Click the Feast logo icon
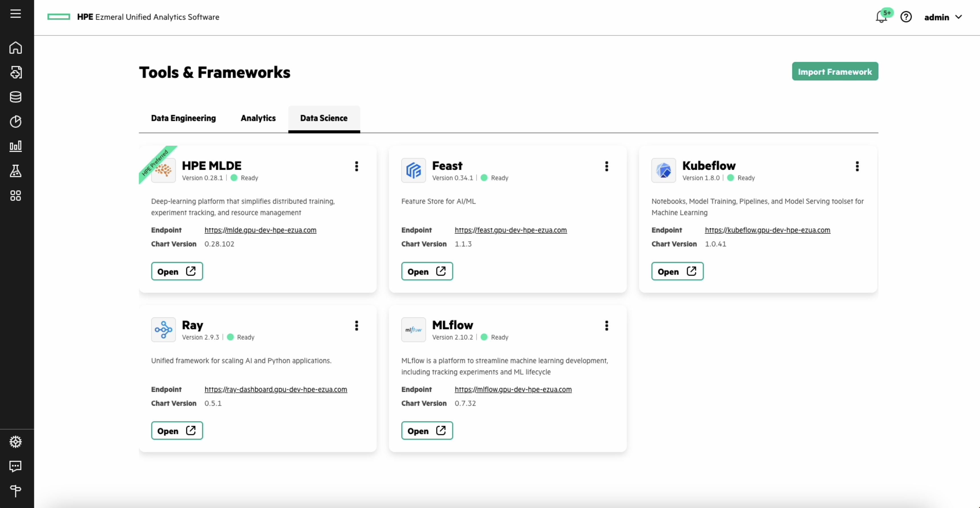This screenshot has height=508, width=980. (x=413, y=171)
